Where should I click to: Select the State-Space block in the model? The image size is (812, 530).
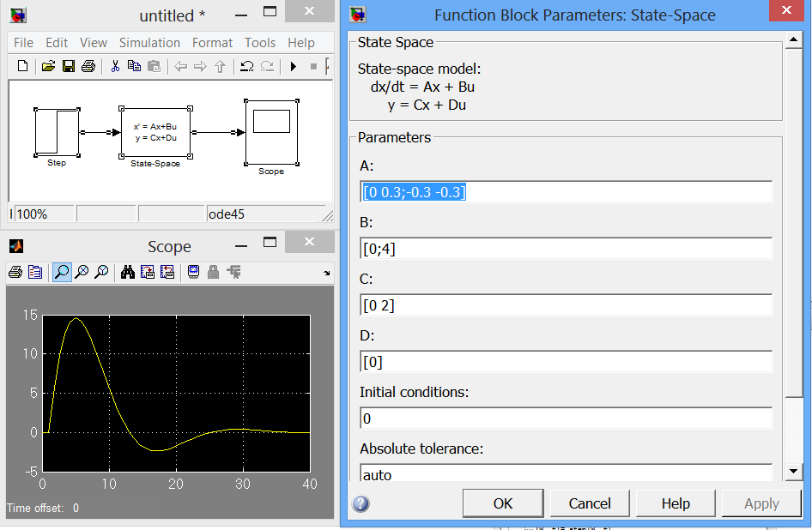[x=155, y=132]
